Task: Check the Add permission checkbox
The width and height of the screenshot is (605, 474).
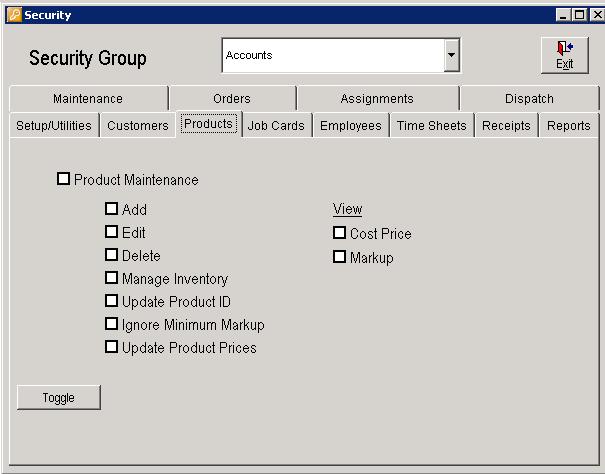Action: (112, 209)
